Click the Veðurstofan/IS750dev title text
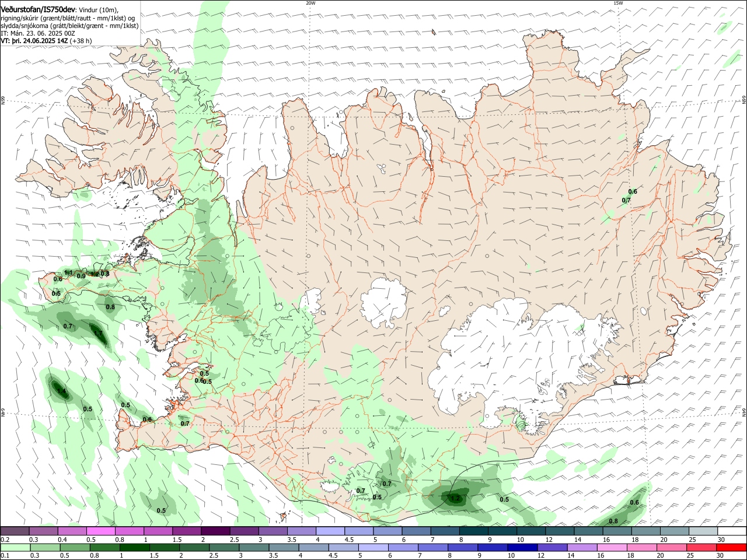This screenshot has height=560, width=747. tap(38, 9)
